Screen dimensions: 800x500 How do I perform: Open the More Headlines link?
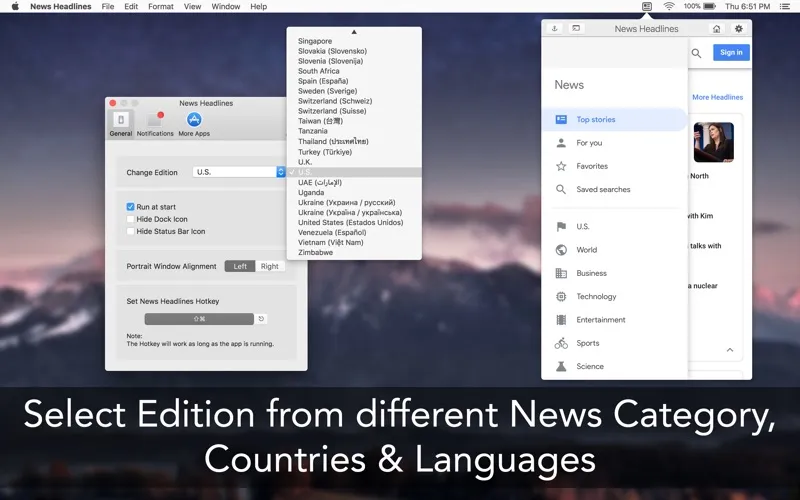click(x=718, y=98)
